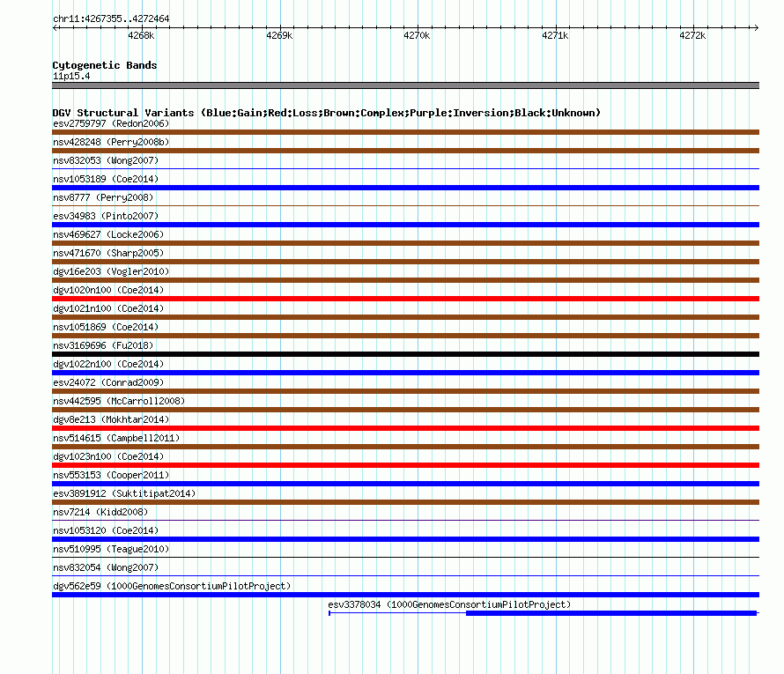Select the nsv1053120 (Coe2014) label
This screenshot has width=784, height=674.
point(106,530)
